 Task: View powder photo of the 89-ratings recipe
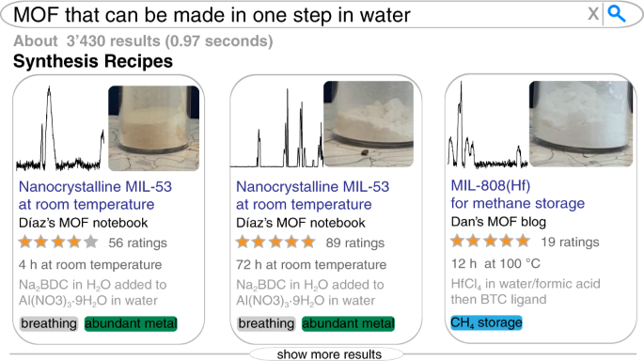pyautogui.click(x=369, y=123)
